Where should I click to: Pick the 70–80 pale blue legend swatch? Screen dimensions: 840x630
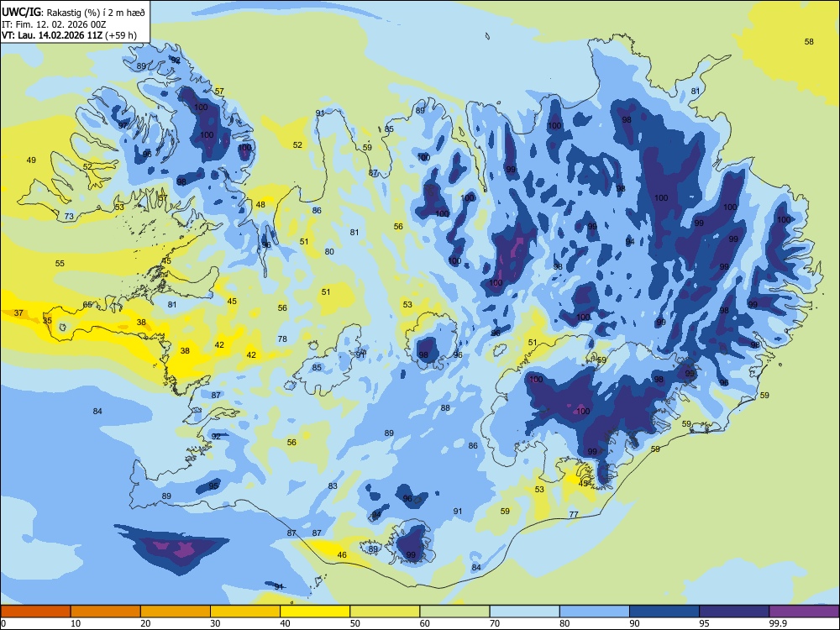(524, 612)
